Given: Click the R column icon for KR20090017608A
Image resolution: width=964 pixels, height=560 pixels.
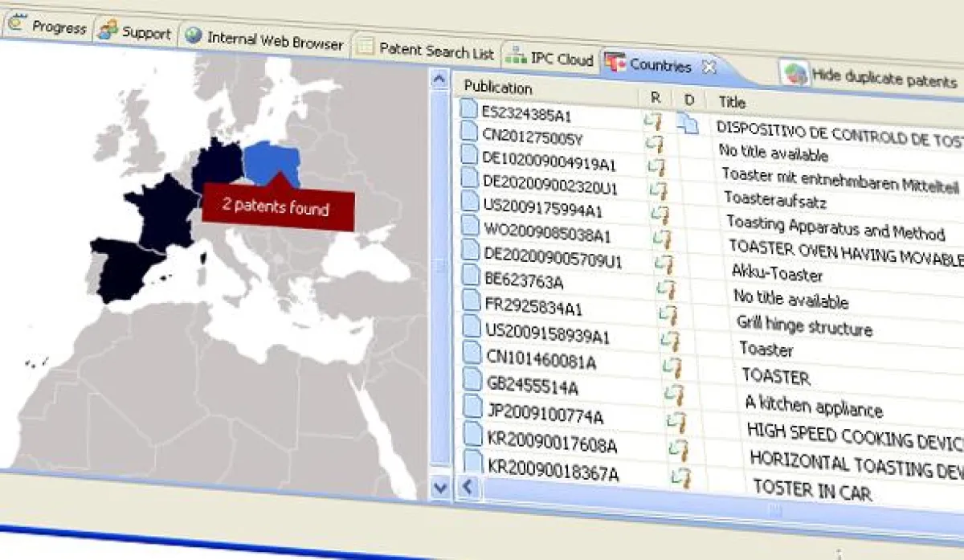Looking at the screenshot, I should 680,450.
